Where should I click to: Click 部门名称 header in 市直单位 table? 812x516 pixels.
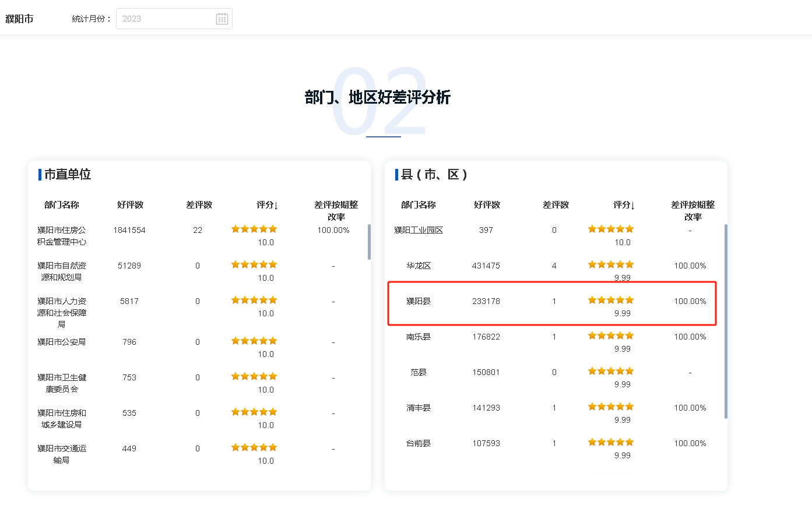coord(62,205)
